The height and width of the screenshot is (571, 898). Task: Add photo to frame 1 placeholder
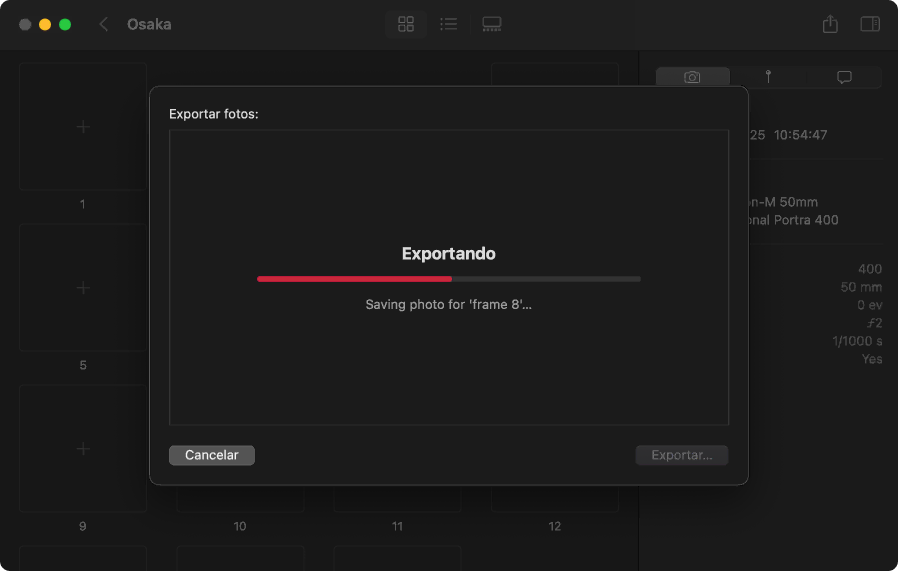pyautogui.click(x=83, y=127)
